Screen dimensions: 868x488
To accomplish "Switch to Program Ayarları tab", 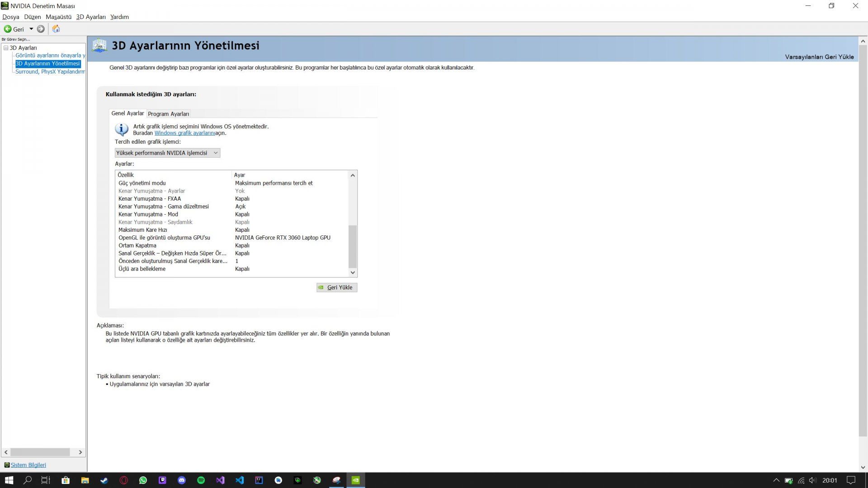I will coord(168,114).
